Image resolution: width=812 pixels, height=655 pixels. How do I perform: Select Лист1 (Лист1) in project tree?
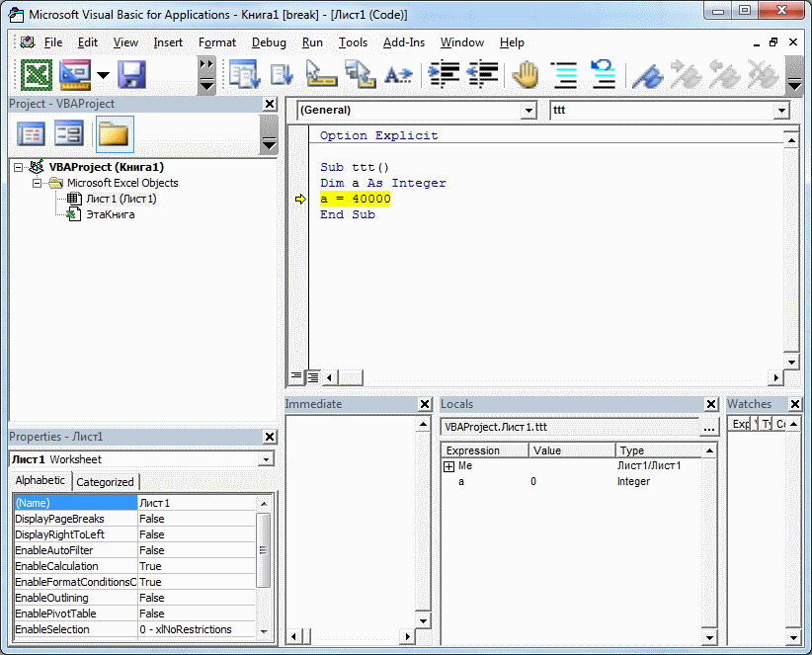click(122, 199)
